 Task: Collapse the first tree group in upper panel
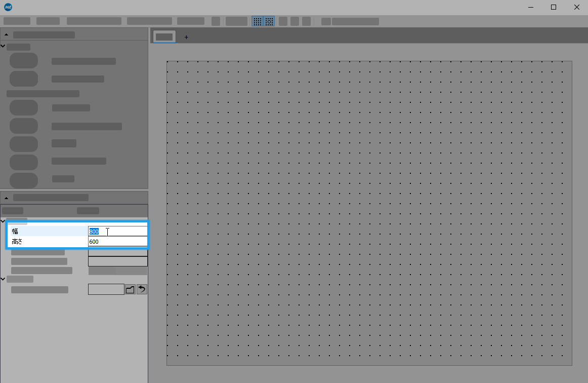[3, 47]
